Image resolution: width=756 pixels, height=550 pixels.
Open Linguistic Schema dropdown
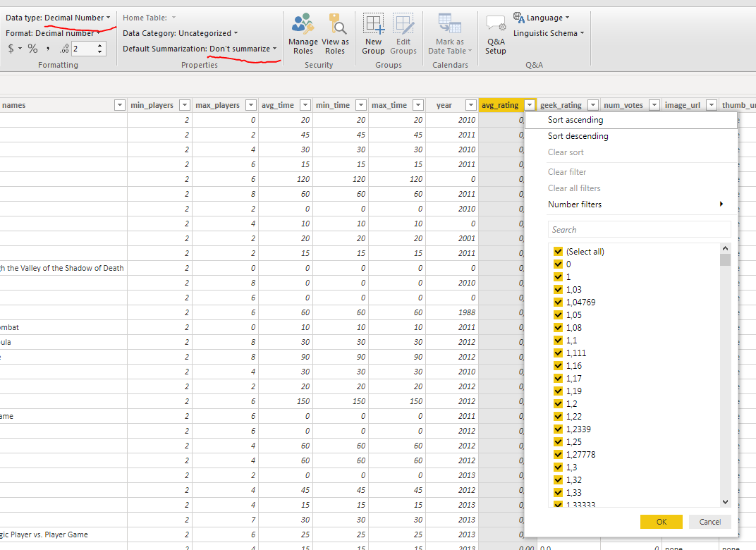(549, 33)
